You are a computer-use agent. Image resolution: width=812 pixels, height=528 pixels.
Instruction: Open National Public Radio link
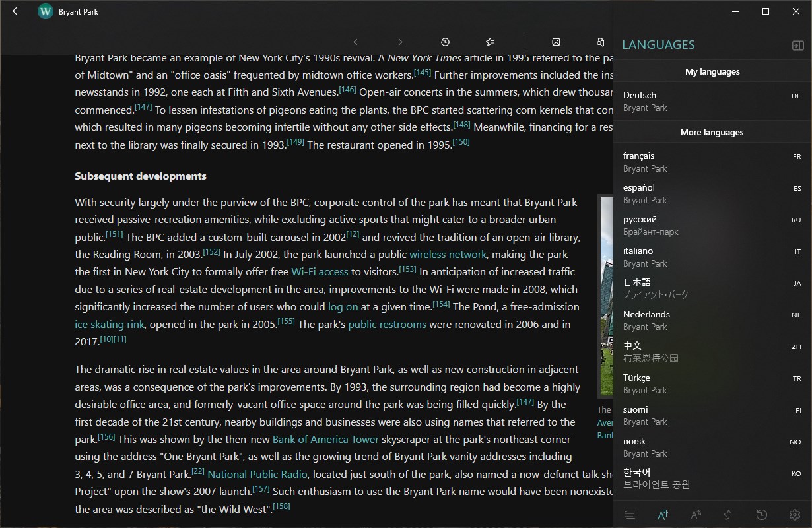pos(257,474)
